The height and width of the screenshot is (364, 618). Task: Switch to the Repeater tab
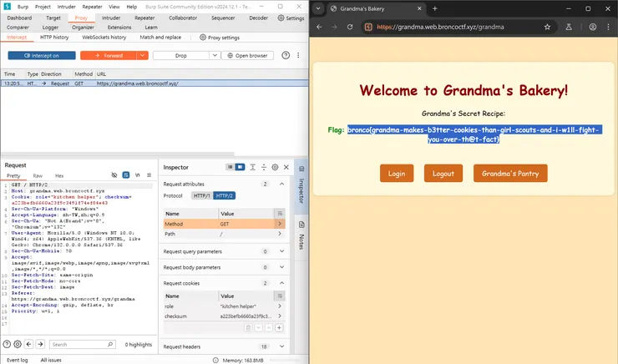pos(144,18)
